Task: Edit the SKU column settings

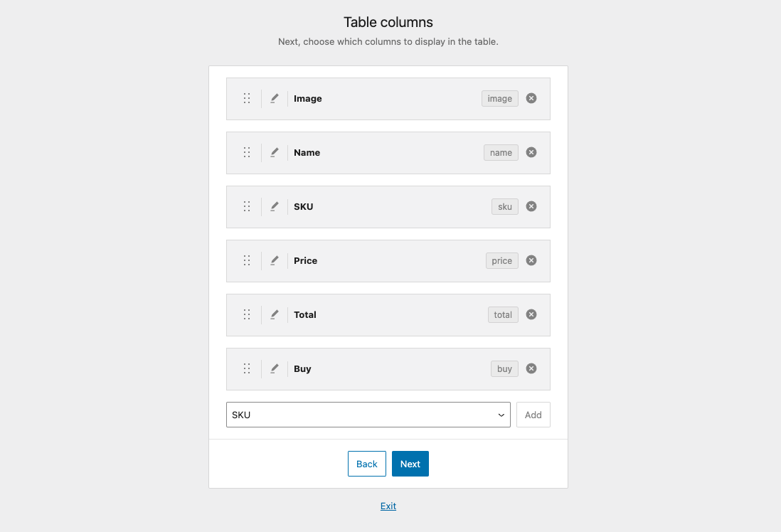Action: click(x=275, y=206)
